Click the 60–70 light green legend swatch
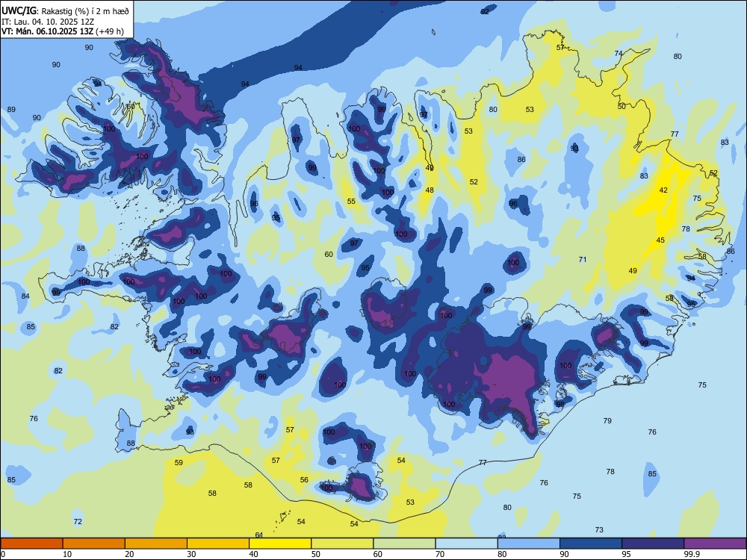Screen dimensions: 747x560 [404, 544]
